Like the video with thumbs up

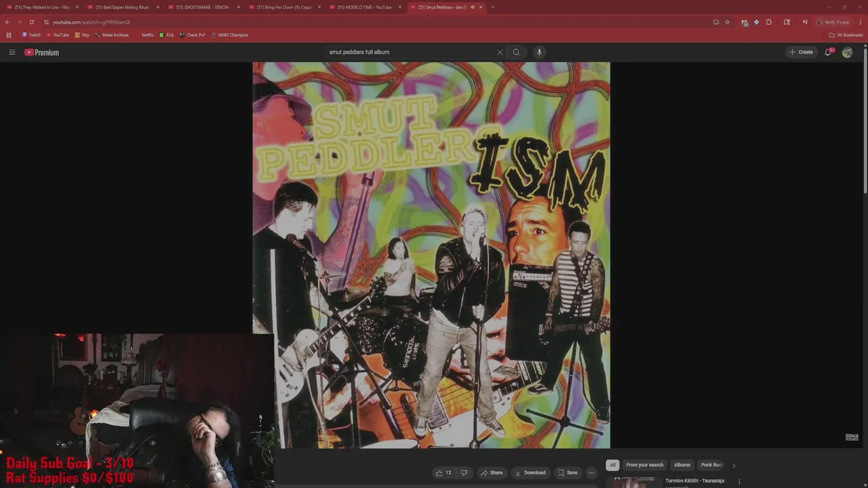(x=444, y=472)
